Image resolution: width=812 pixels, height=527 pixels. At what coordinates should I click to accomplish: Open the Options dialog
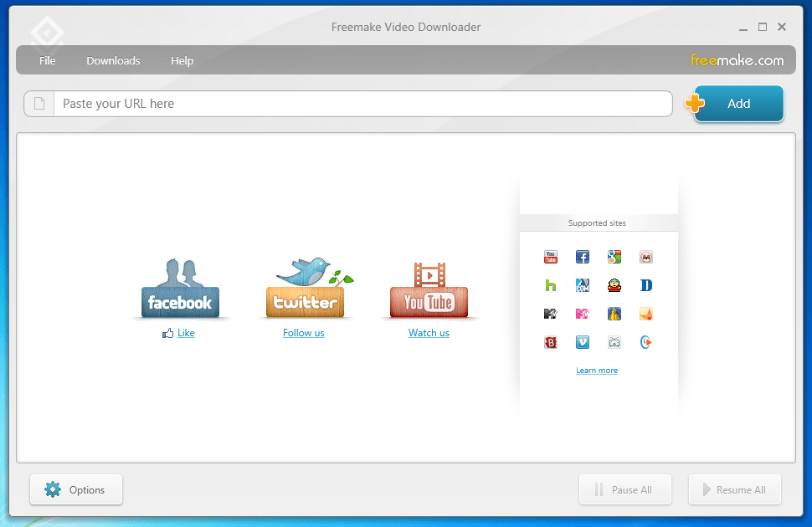75,489
